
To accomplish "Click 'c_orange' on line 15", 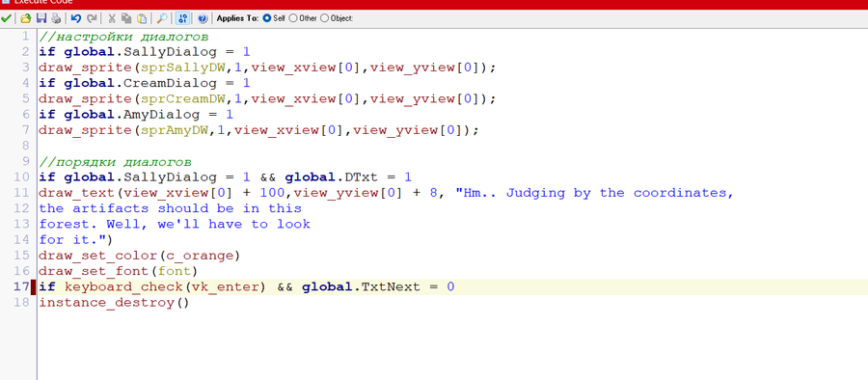I will pyautogui.click(x=201, y=256).
